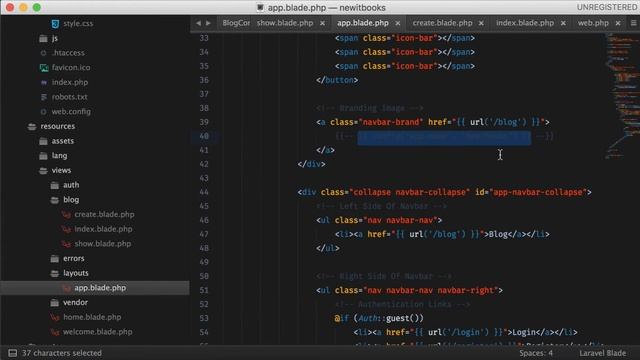The height and width of the screenshot is (360, 640).
Task: Switch to the create.blade.php tab
Action: (x=442, y=23)
